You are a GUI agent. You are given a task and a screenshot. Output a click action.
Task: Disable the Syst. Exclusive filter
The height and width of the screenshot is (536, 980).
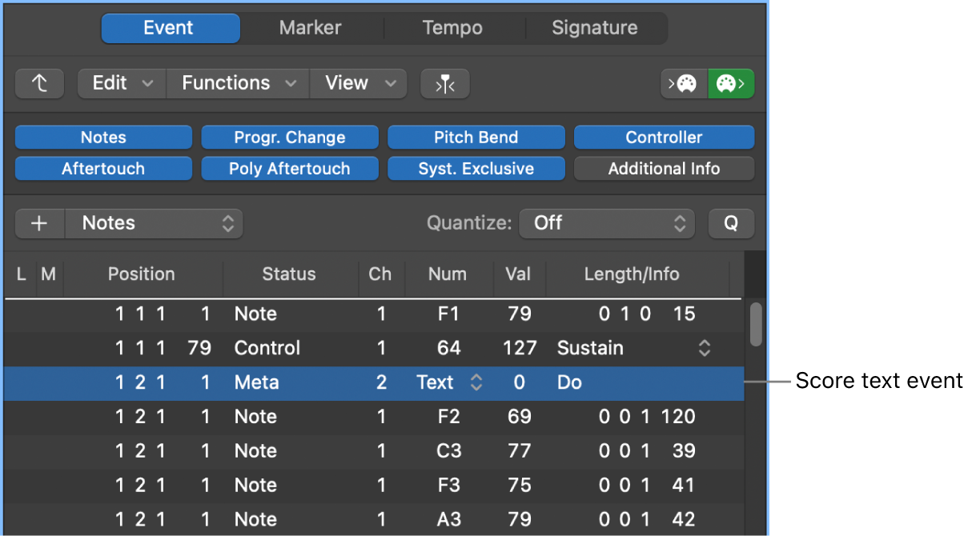[476, 168]
